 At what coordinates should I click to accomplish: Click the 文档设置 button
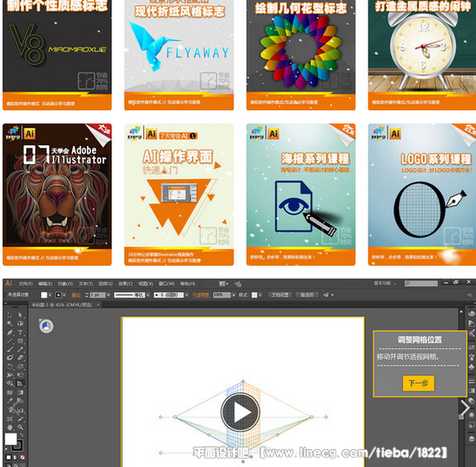(x=280, y=295)
